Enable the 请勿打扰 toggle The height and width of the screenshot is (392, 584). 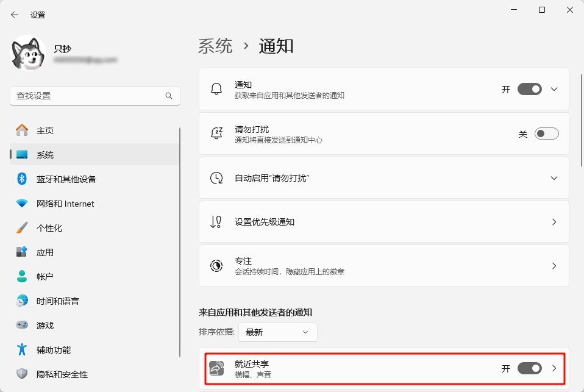[x=546, y=134]
